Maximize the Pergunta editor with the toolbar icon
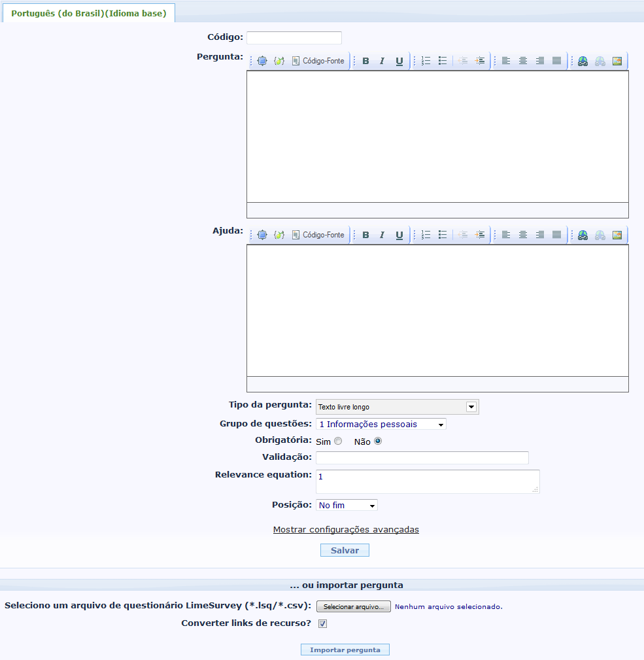644x660 pixels. (x=262, y=61)
